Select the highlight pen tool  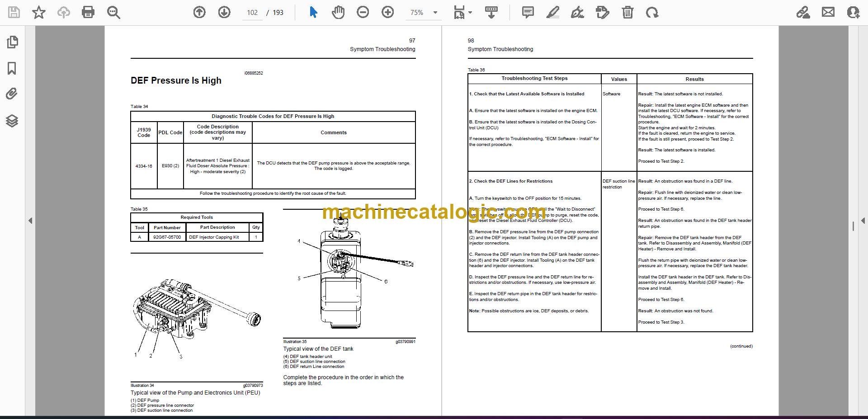[x=552, y=12]
